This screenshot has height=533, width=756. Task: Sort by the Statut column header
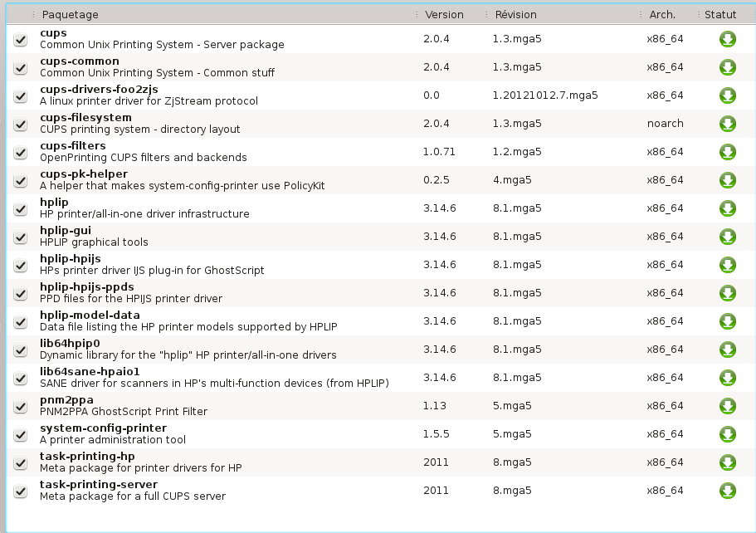tap(720, 15)
